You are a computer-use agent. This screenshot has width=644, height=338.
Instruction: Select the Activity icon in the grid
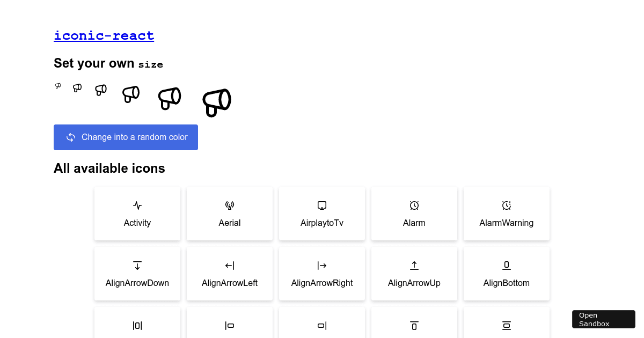tap(137, 205)
